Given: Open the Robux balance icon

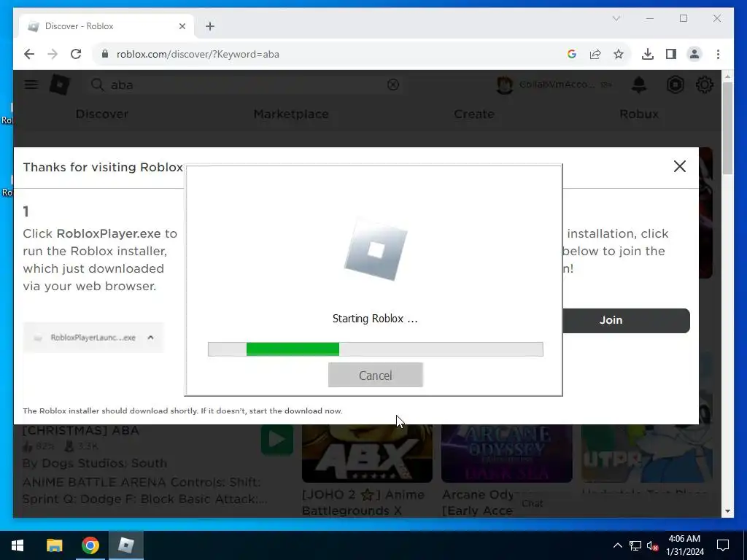Looking at the screenshot, I should point(675,85).
